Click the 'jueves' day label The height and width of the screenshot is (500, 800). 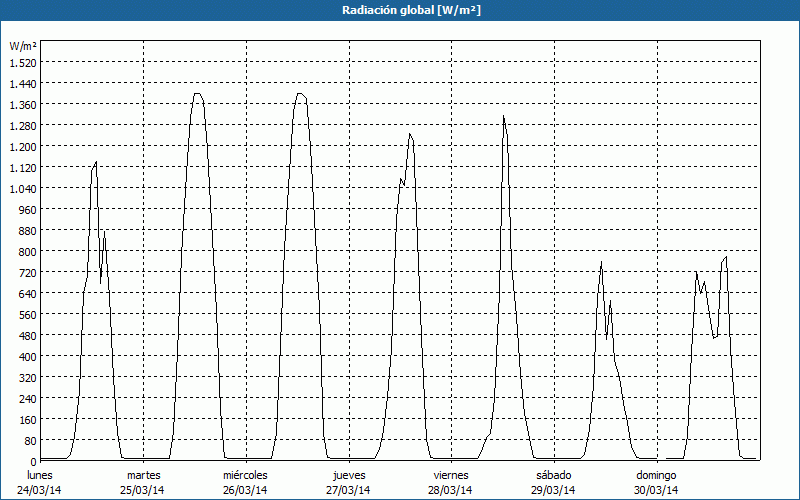pos(349,475)
